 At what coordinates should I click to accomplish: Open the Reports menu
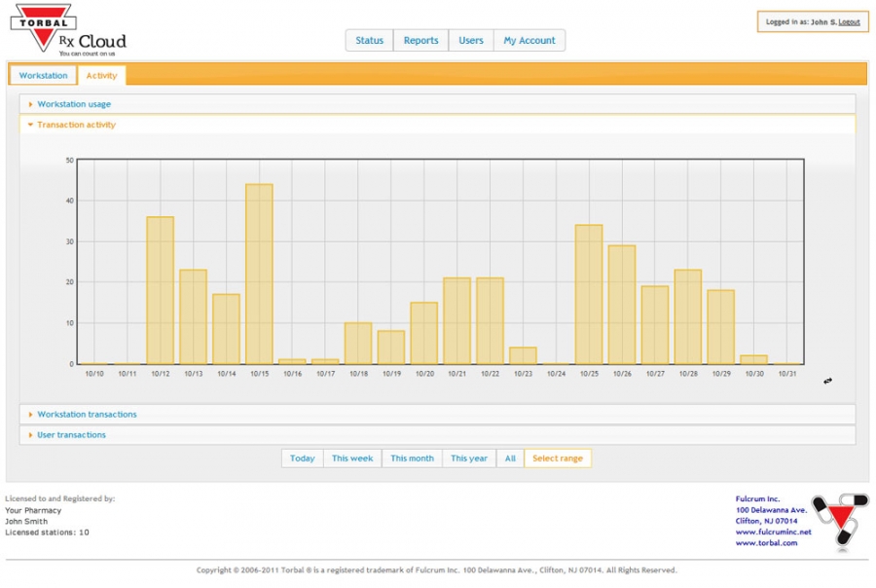pos(420,40)
